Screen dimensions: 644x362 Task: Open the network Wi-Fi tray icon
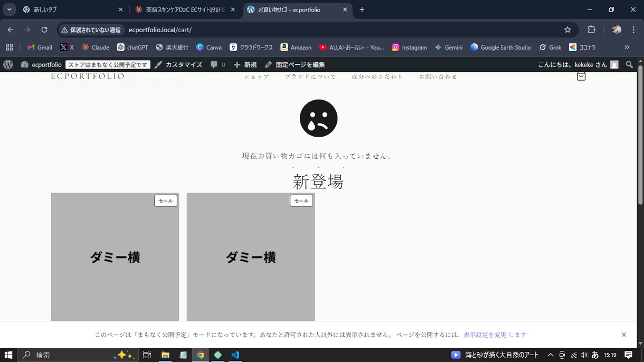click(x=573, y=355)
